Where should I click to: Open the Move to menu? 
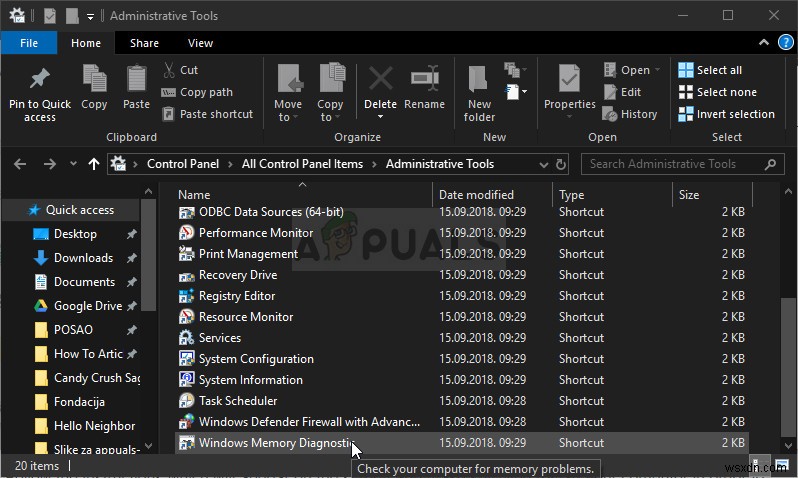tap(289, 93)
